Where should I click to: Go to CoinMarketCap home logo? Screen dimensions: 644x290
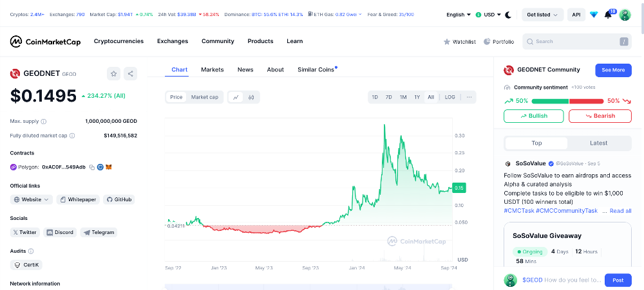coord(45,41)
